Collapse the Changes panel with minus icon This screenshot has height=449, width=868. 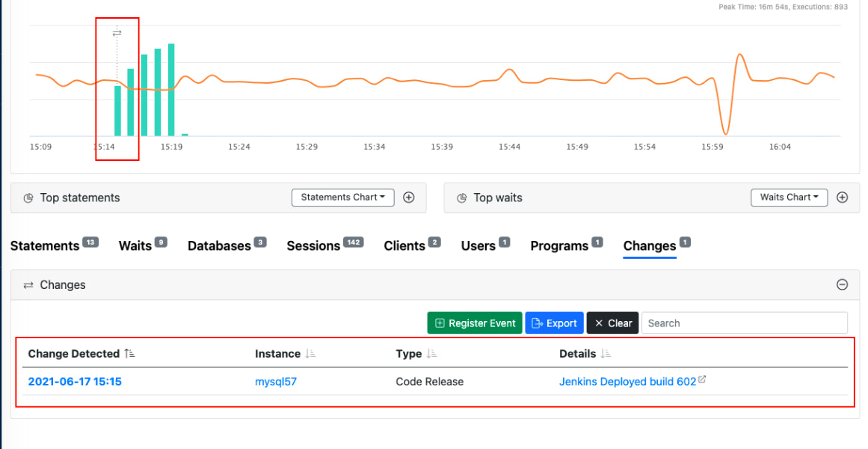(842, 285)
